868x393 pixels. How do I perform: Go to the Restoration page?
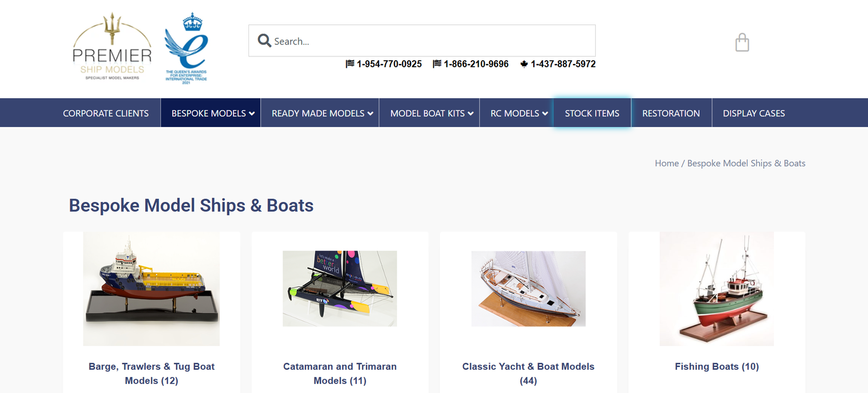tap(671, 113)
